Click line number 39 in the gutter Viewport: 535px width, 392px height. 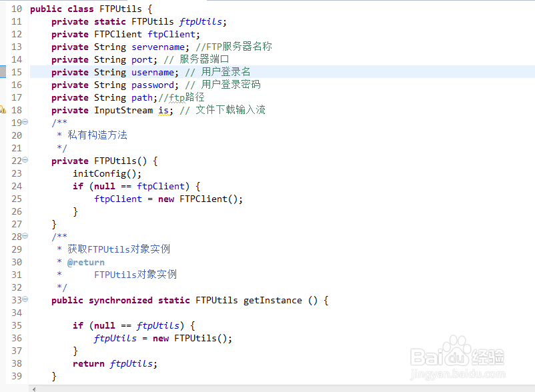(x=16, y=376)
